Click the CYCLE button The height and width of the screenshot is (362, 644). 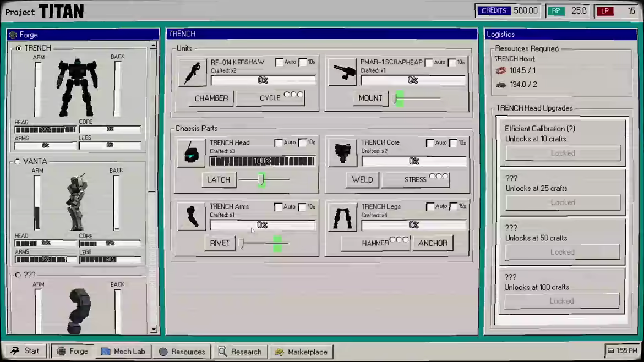[271, 98]
